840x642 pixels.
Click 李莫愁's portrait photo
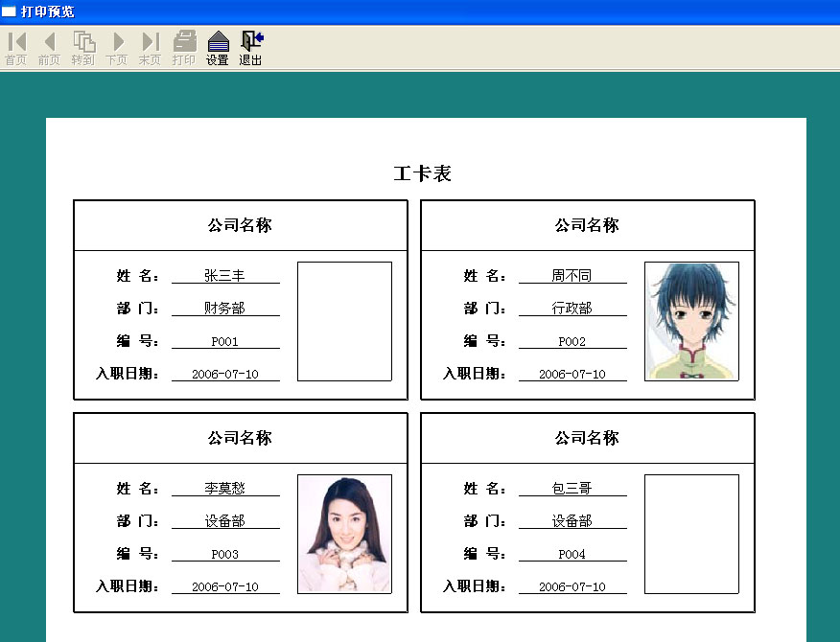[x=344, y=534]
